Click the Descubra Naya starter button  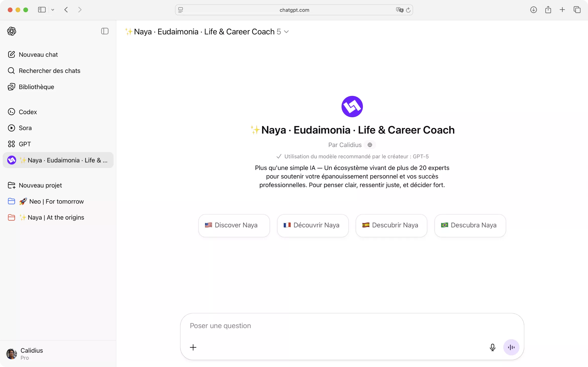(x=470, y=225)
